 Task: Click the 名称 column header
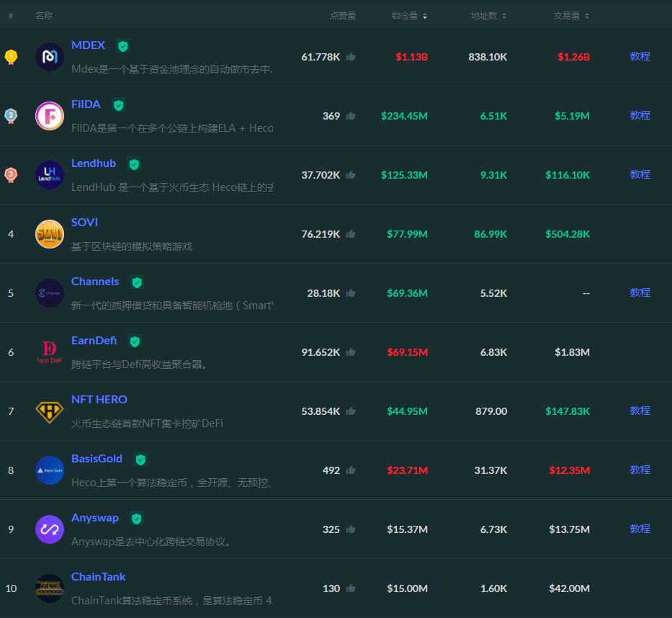44,16
